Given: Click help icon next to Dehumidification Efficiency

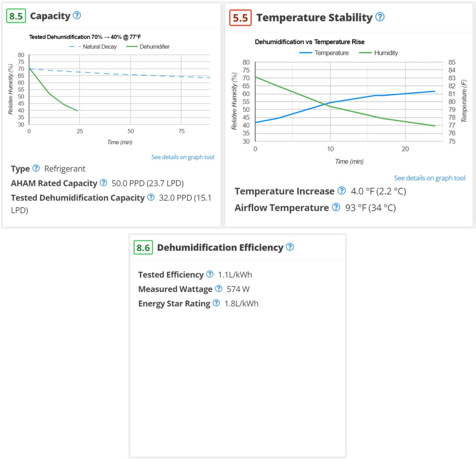Looking at the screenshot, I should click(x=290, y=247).
